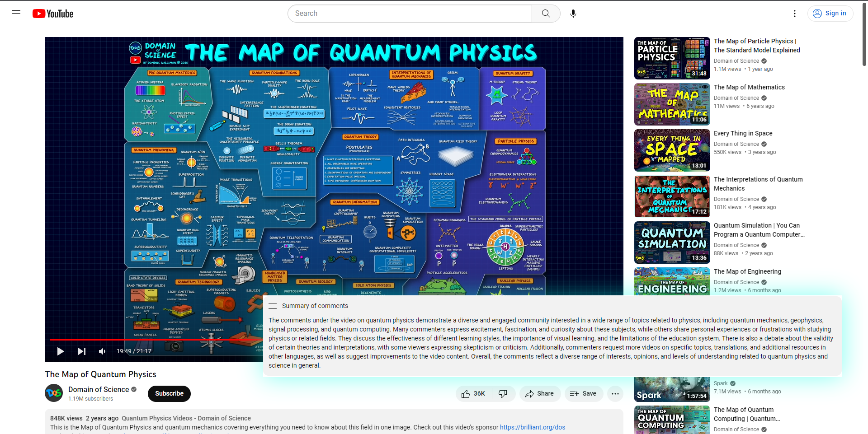Open Domain of Science channel avatar

tap(54, 393)
